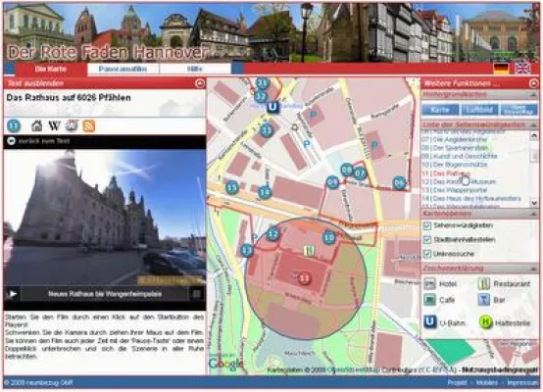Screen dimensions: 543x392
Task: Open the Wikipedia W link icon
Action: 54,125
